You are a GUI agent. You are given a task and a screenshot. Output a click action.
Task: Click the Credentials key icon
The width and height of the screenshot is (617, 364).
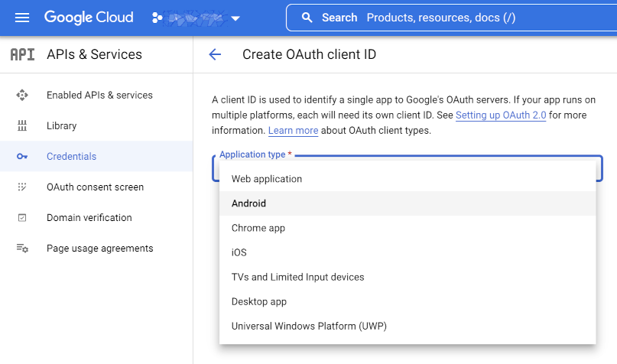click(22, 157)
